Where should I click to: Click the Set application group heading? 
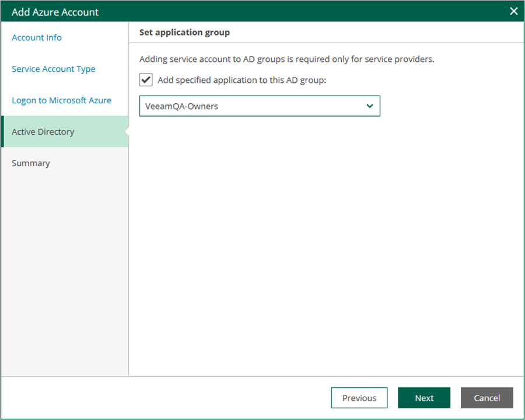[x=184, y=33]
